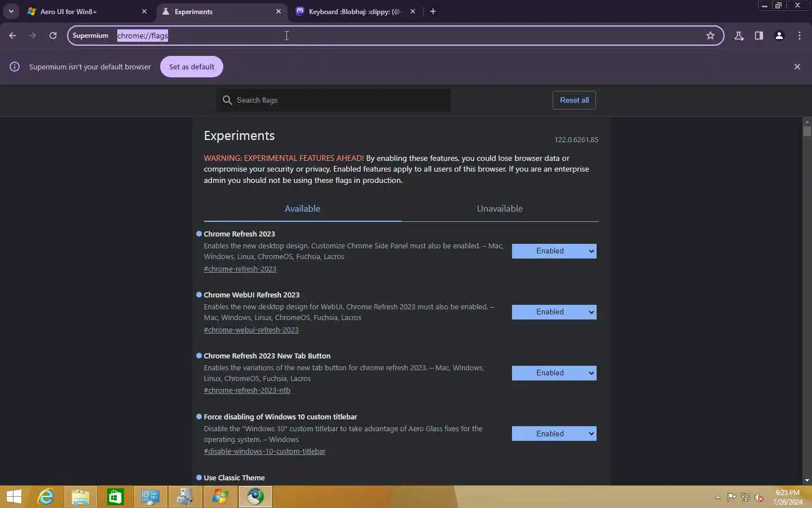This screenshot has height=508, width=812.
Task: Add a new tab with plus button
Action: coord(433,11)
